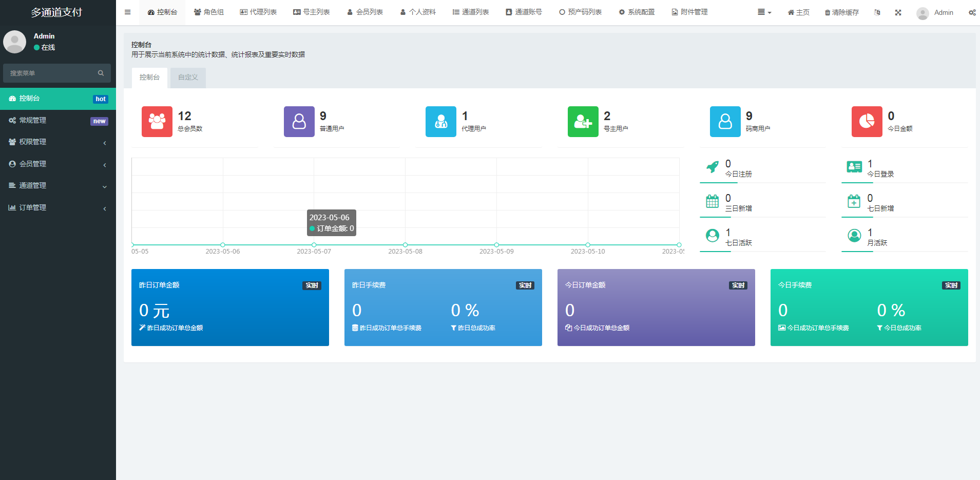Click the 清除缓存 button
Image resolution: width=980 pixels, height=480 pixels.
tap(841, 12)
